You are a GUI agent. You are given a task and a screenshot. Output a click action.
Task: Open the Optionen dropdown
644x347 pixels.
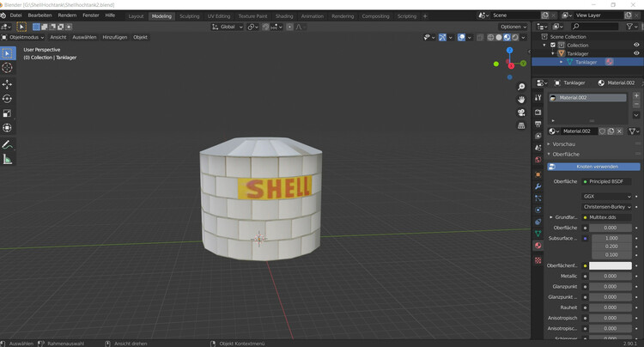513,27
